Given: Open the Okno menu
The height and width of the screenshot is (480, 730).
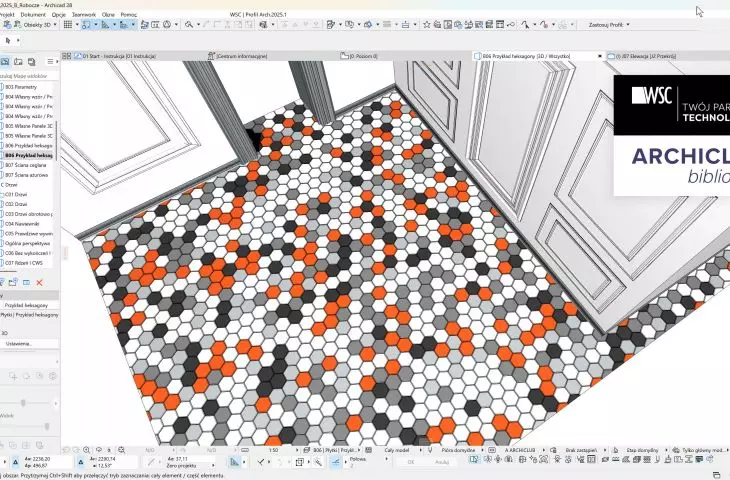Looking at the screenshot, I should [x=108, y=14].
